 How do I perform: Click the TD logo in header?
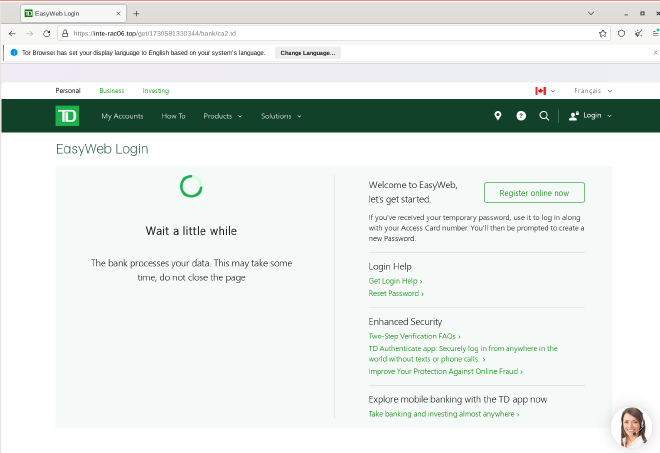67,116
